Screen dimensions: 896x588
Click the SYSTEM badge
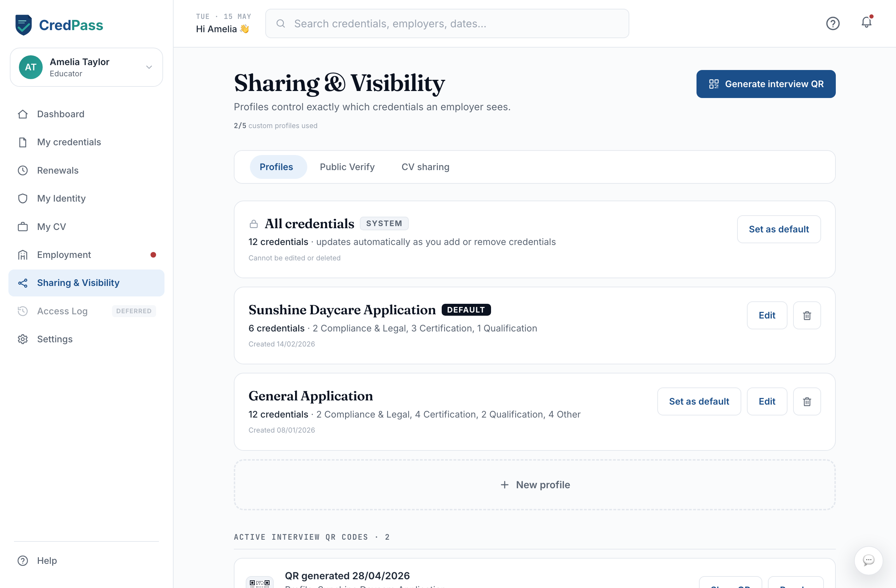point(384,224)
